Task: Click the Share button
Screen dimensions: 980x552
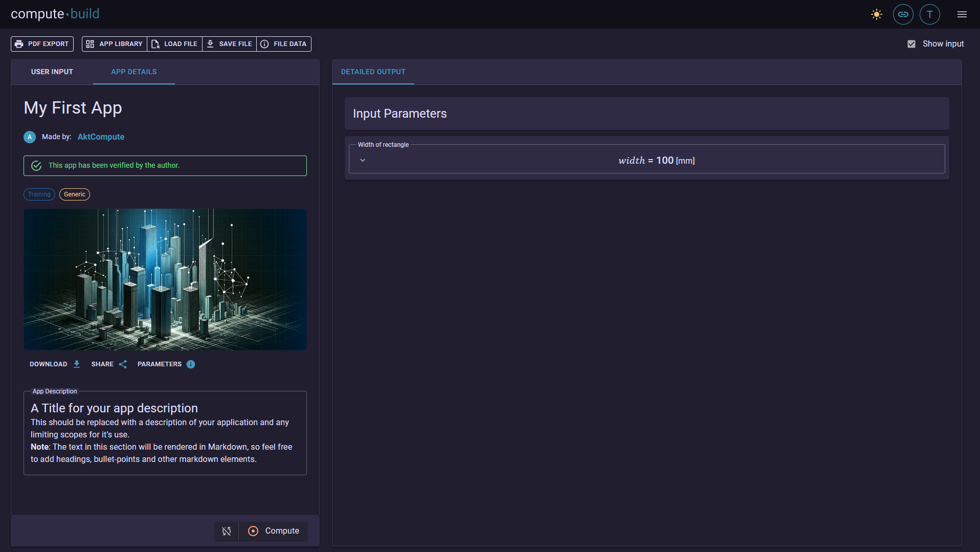Action: [108, 364]
